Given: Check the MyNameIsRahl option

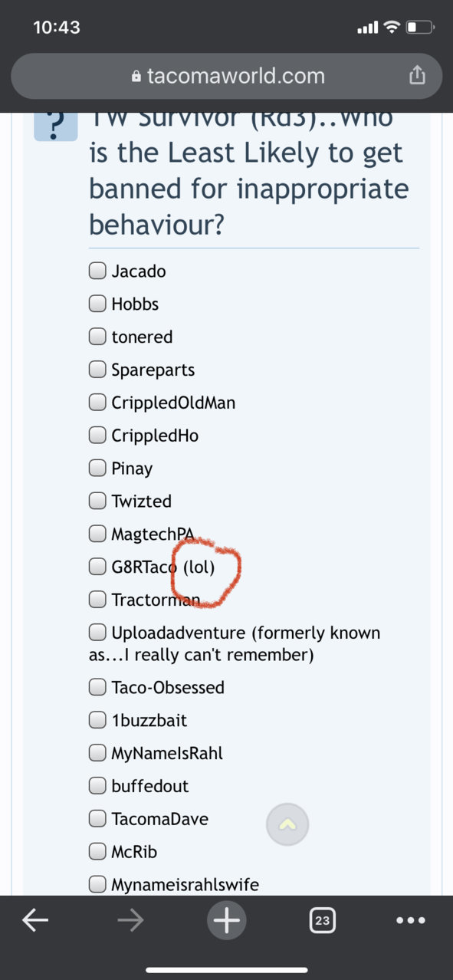Looking at the screenshot, I should point(97,753).
